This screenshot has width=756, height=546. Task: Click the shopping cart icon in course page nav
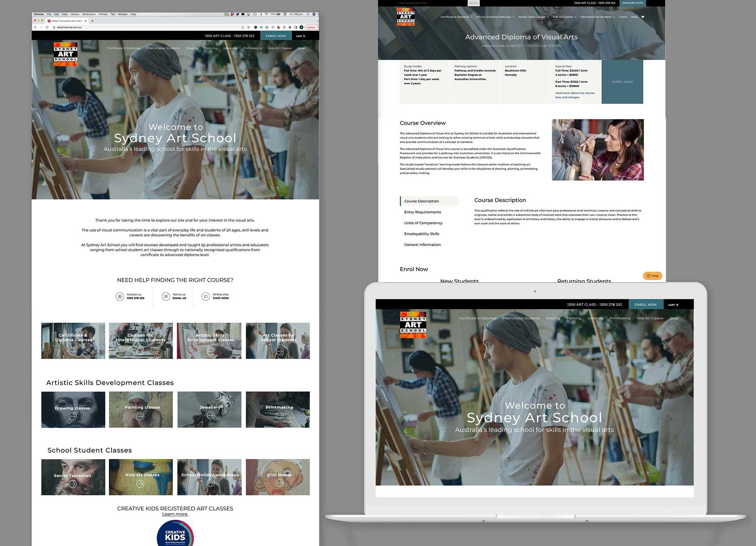643,17
